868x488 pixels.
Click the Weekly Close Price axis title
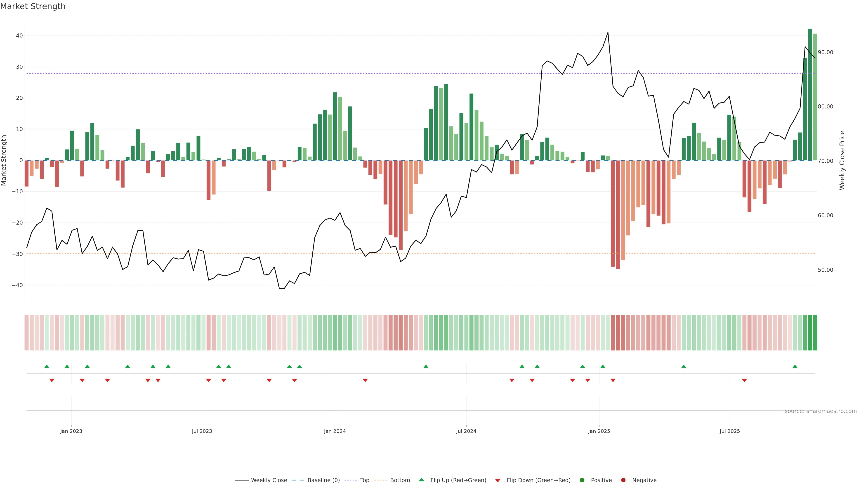(842, 160)
